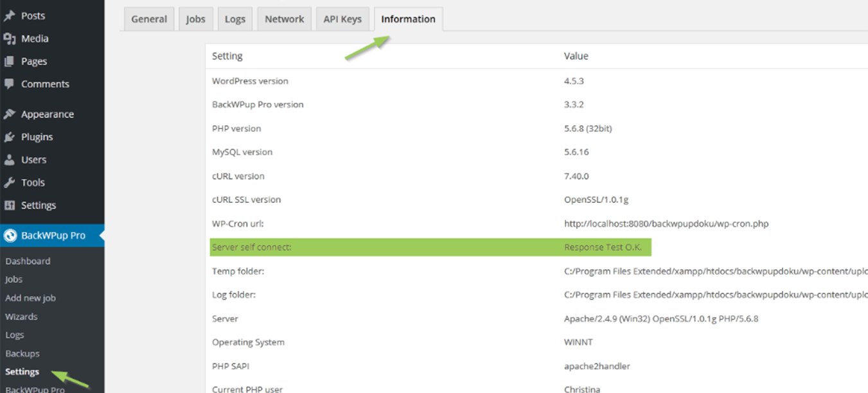Go to BackWPup Dashboard submenu

click(x=28, y=261)
